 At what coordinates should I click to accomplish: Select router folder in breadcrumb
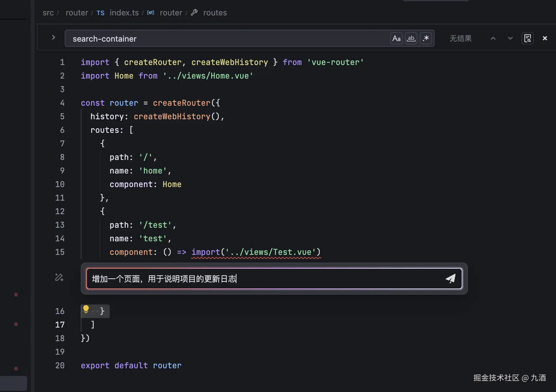click(x=77, y=13)
